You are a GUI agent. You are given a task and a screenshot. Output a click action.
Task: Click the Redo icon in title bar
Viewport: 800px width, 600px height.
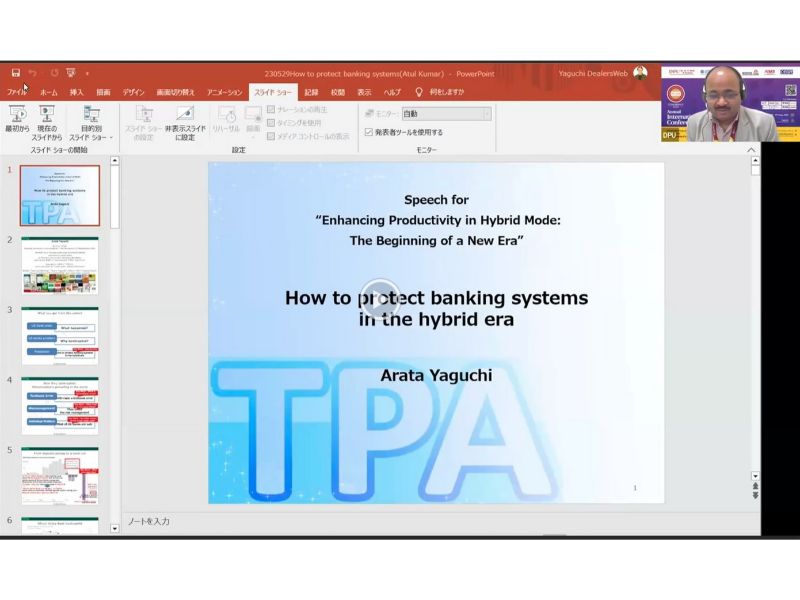(54, 73)
